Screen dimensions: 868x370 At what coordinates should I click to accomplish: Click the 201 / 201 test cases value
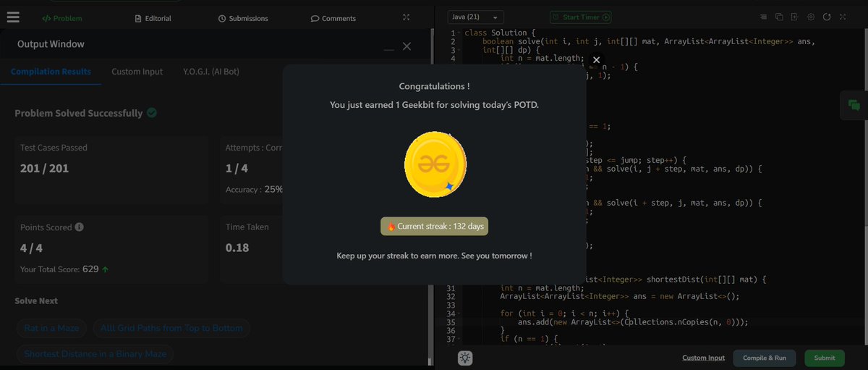tap(45, 169)
